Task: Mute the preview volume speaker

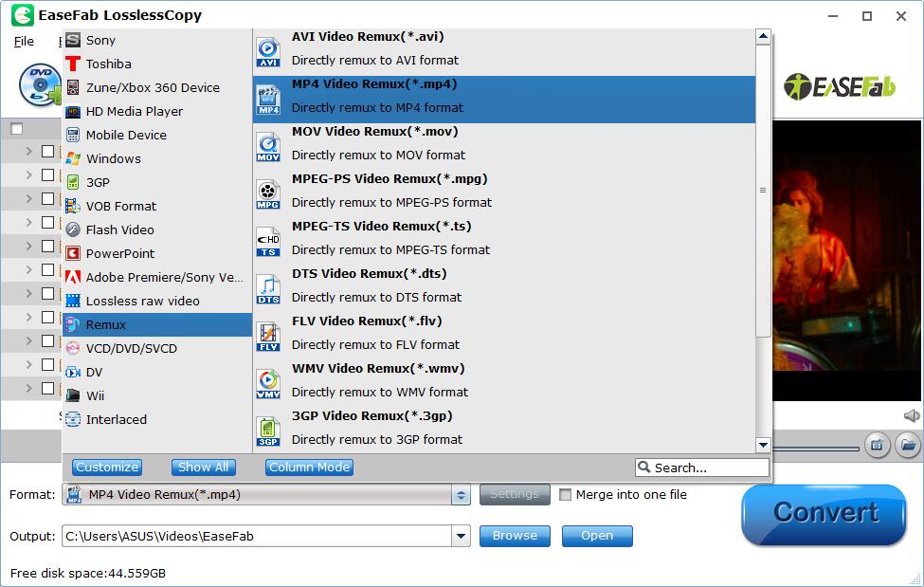Action: (x=912, y=415)
